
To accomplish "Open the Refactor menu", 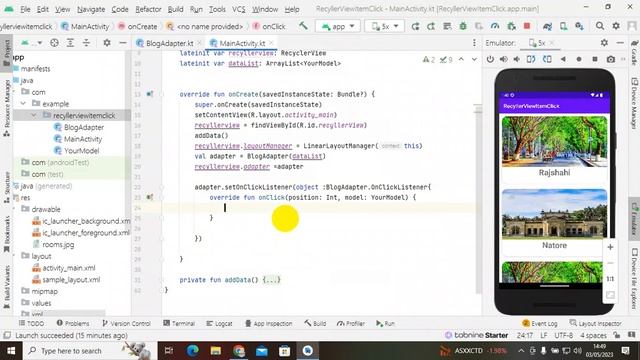I will 148,9.
